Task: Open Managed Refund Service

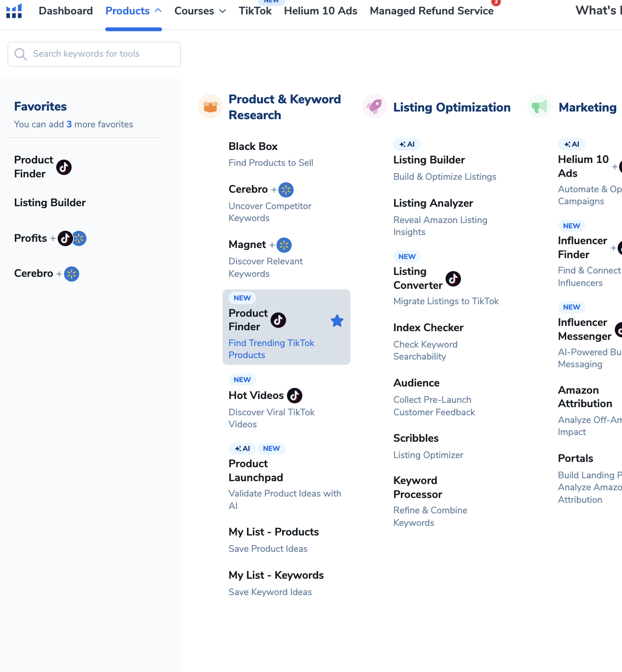Action: (x=431, y=11)
